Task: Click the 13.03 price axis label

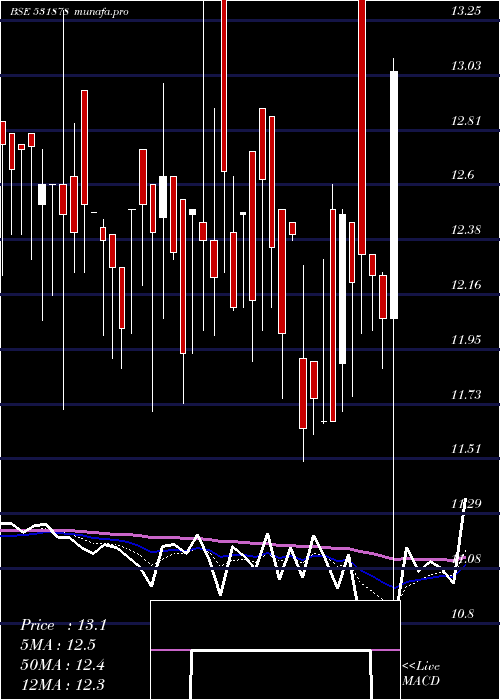Action: pyautogui.click(x=466, y=67)
